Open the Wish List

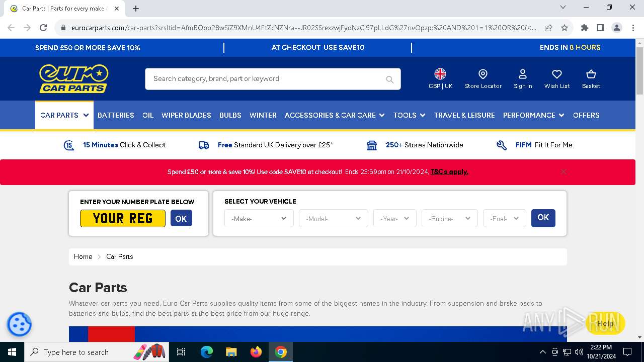(557, 79)
